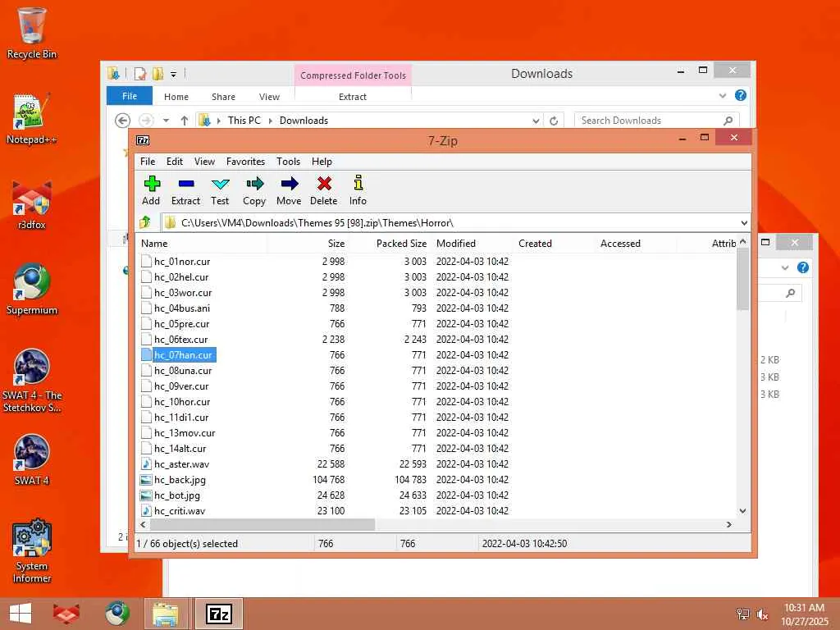Click the muted volume tray icon

pos(762,614)
